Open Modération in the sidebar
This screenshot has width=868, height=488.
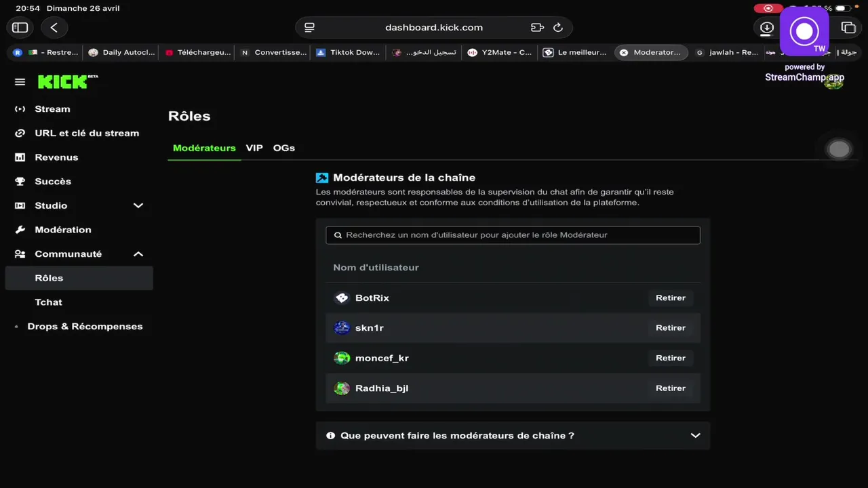tap(62, 230)
